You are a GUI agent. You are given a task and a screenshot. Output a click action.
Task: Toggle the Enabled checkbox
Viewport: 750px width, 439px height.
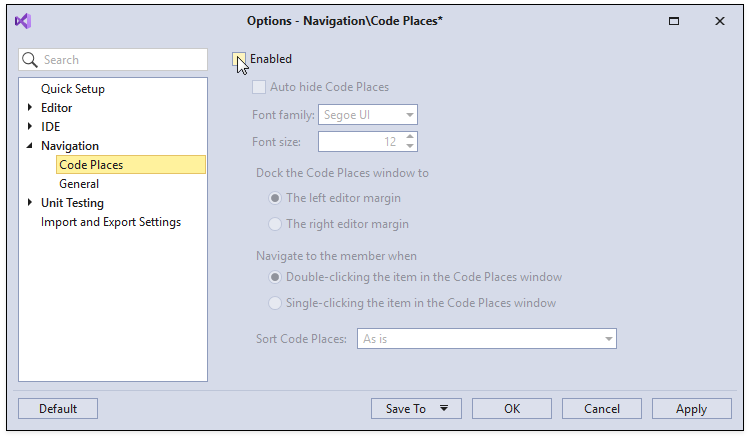[239, 59]
